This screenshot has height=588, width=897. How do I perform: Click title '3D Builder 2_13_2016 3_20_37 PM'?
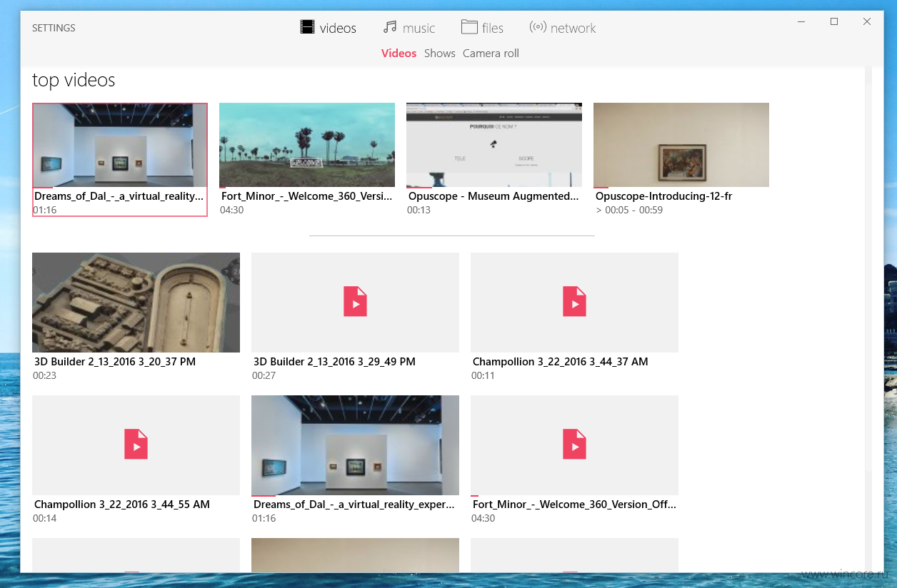(x=115, y=362)
